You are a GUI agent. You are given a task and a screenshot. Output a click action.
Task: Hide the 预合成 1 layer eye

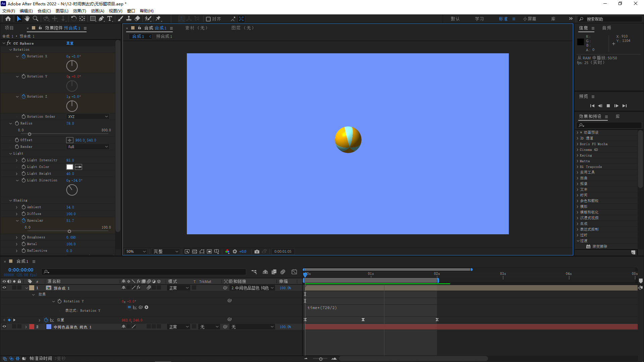[4, 288]
